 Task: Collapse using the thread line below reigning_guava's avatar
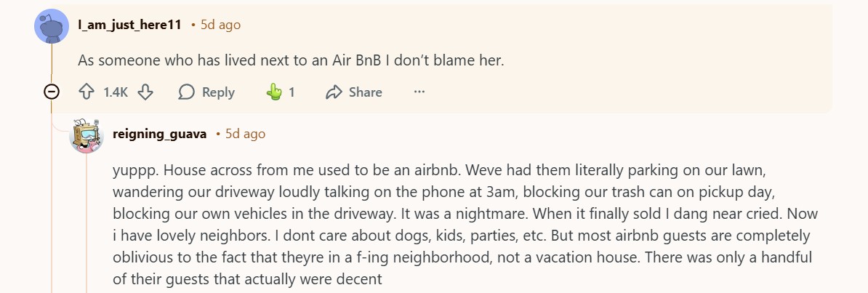pos(87,218)
